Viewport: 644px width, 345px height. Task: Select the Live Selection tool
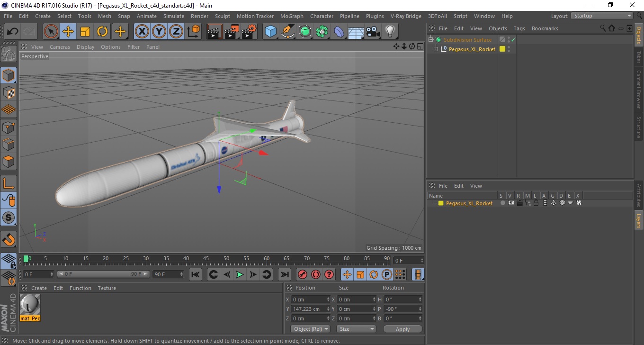pos(51,32)
